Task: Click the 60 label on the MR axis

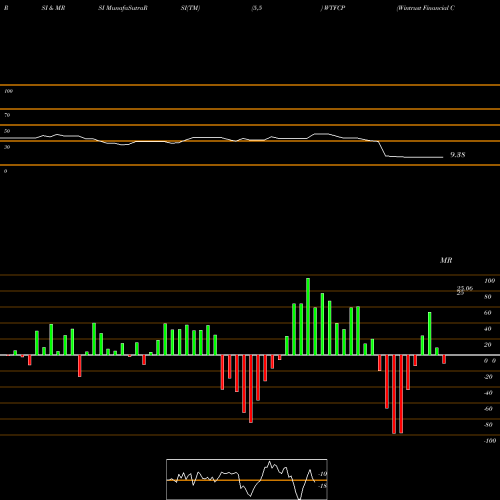Action: pos(488,313)
